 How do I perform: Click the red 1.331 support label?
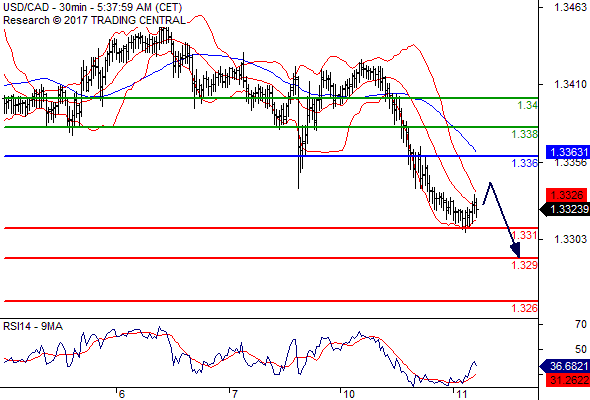pos(525,236)
